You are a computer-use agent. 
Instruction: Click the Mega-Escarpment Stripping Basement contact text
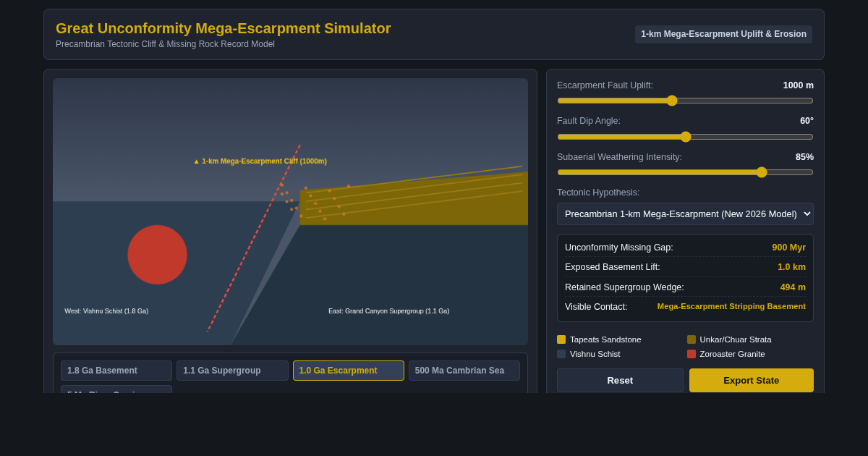(731, 306)
